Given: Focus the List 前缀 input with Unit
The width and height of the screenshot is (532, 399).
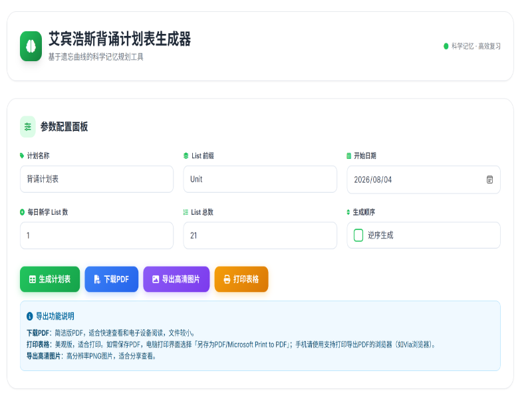Looking at the screenshot, I should click(260, 179).
